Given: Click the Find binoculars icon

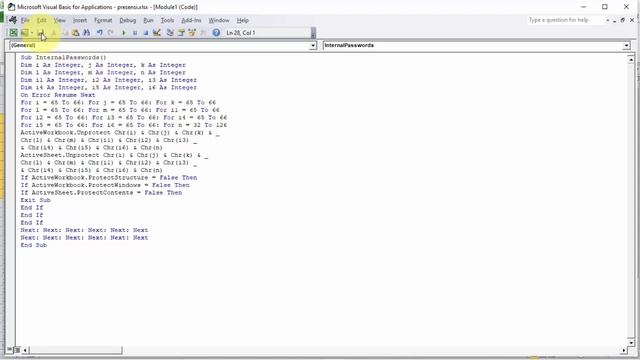Looking at the screenshot, I should coord(87,33).
